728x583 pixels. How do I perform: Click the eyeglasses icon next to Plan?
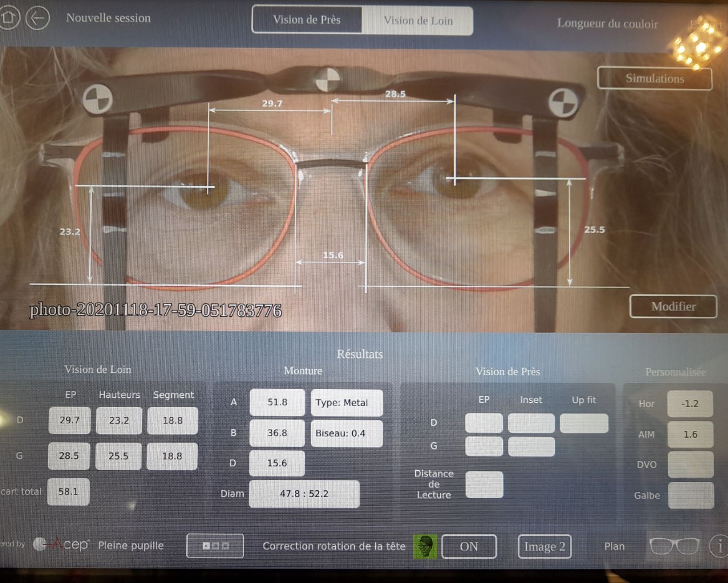tap(673, 546)
